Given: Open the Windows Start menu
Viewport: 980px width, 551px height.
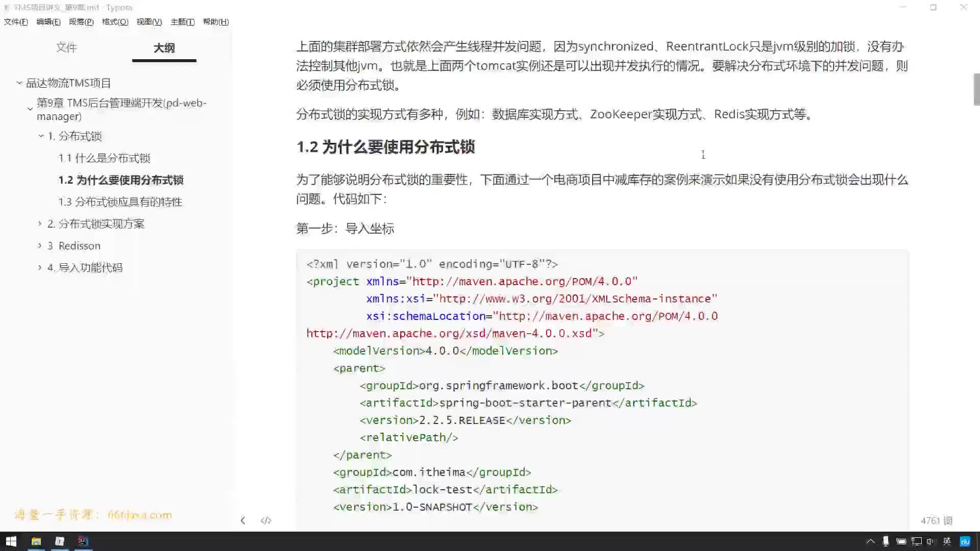Looking at the screenshot, I should pos(11,541).
